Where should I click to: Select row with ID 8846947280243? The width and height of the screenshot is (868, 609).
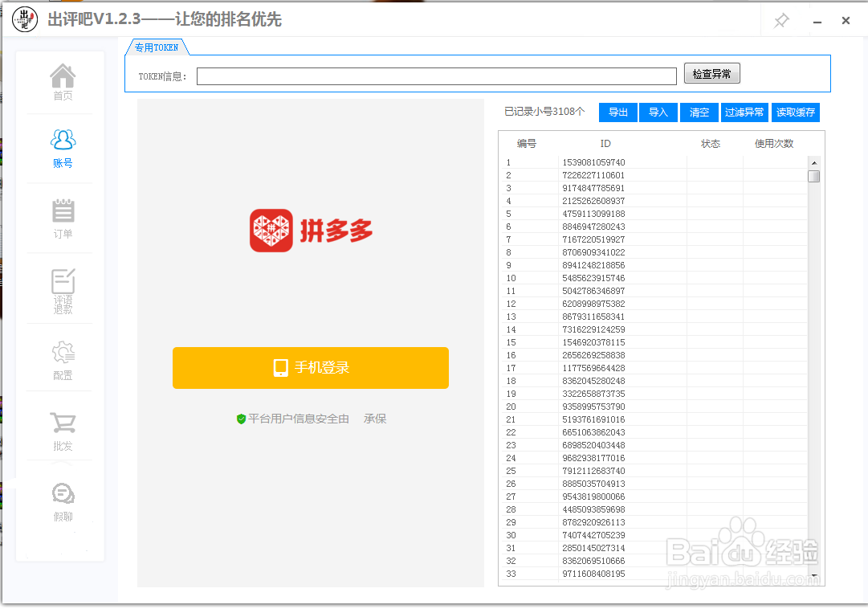654,227
